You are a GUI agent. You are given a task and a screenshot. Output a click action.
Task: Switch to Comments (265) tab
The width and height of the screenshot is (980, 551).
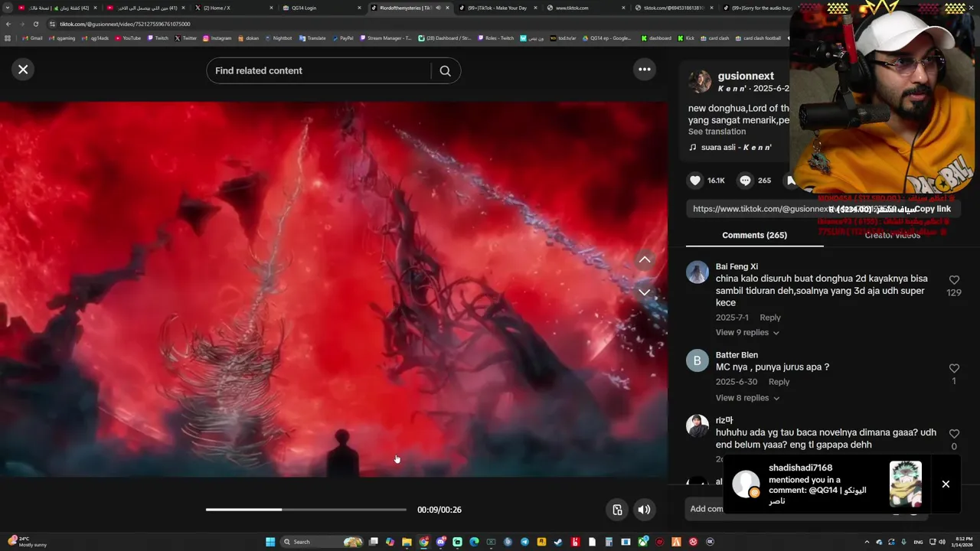754,235
